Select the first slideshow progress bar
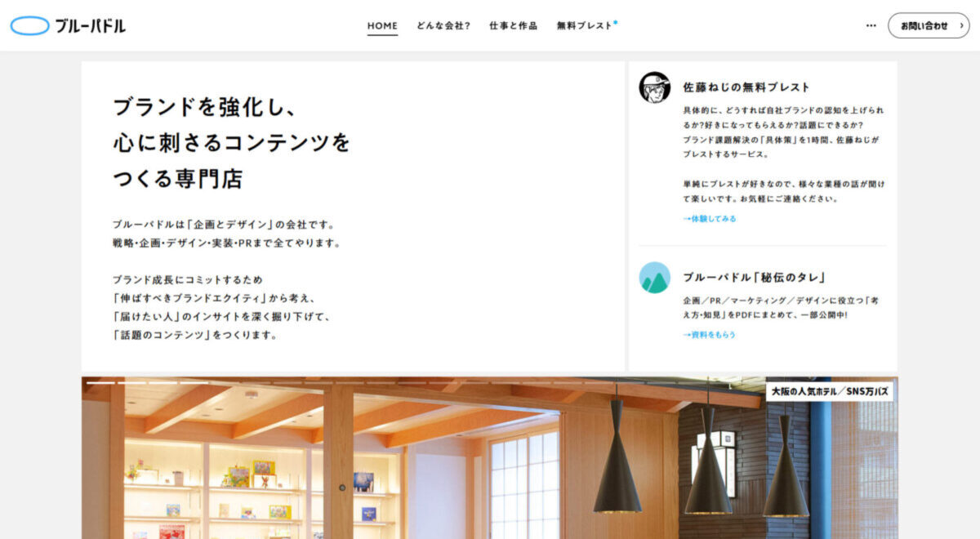This screenshot has width=980, height=539. (100, 382)
